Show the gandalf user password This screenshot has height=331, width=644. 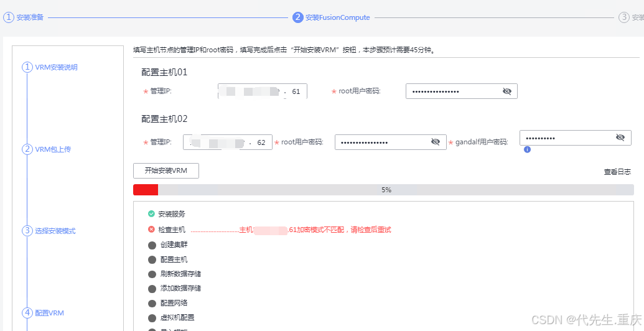tap(620, 138)
